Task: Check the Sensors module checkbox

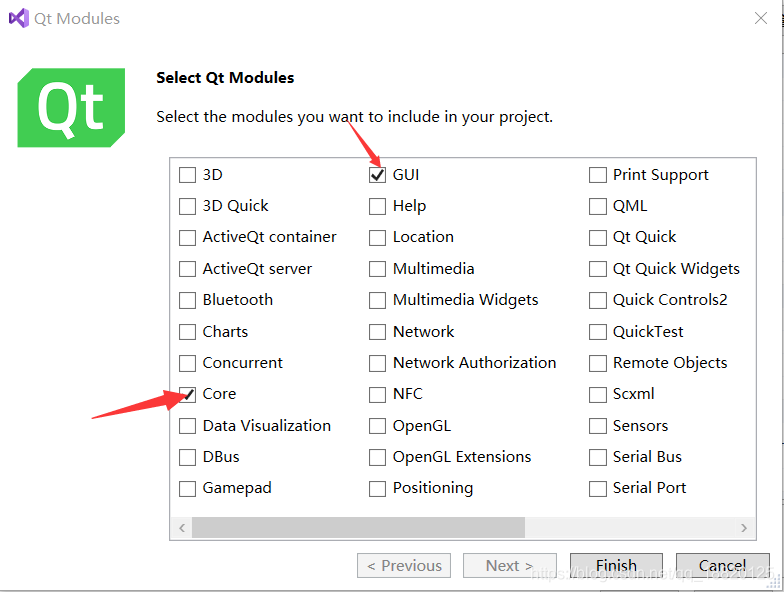Action: click(598, 426)
